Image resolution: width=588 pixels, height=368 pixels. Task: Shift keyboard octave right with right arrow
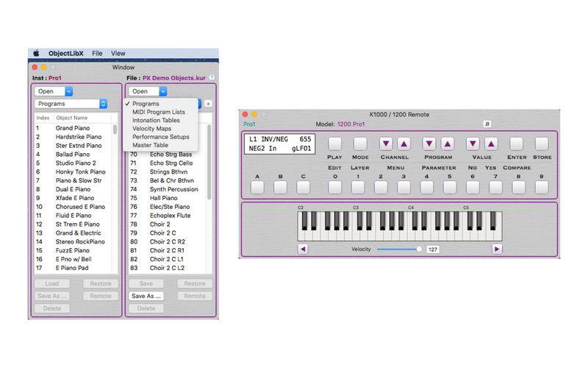click(497, 249)
